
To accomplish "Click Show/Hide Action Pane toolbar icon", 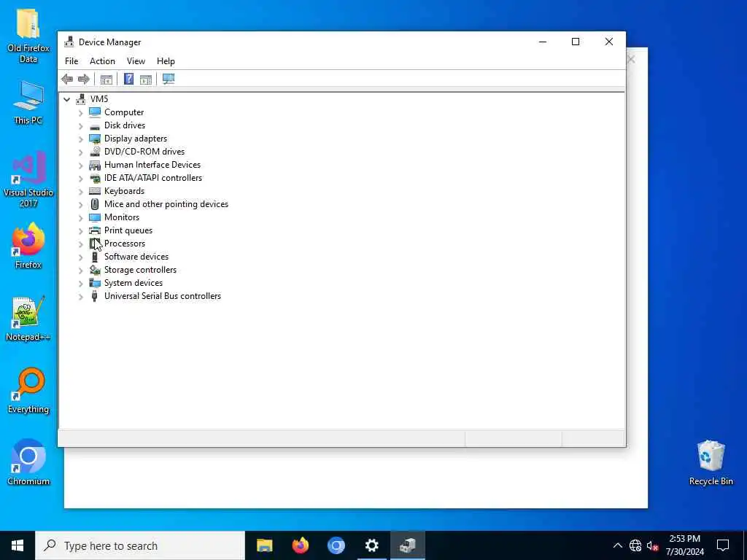I will [x=146, y=79].
